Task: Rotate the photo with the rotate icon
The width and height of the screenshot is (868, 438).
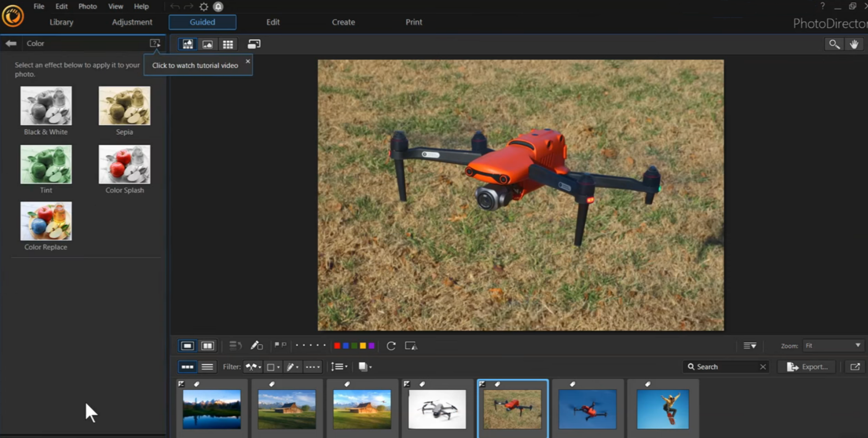Action: pos(391,346)
